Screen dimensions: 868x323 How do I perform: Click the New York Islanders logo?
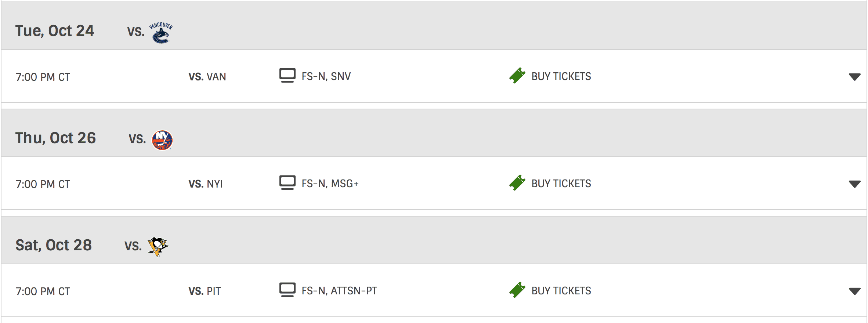162,140
